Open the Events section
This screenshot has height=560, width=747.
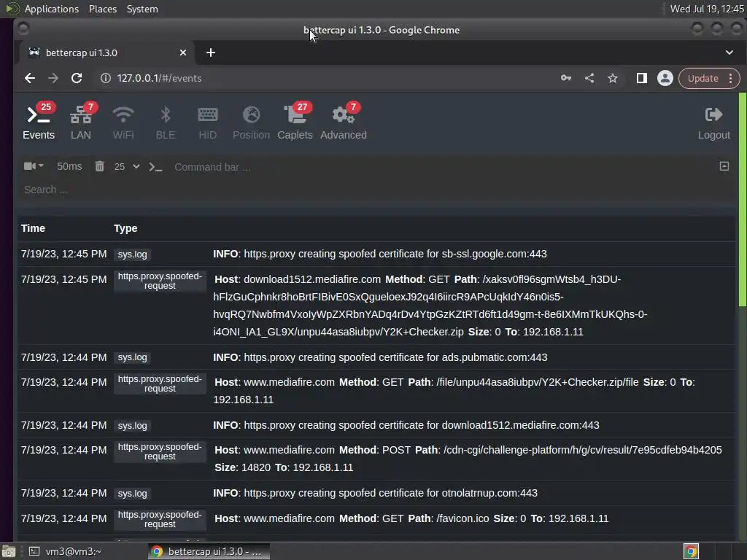pyautogui.click(x=39, y=122)
